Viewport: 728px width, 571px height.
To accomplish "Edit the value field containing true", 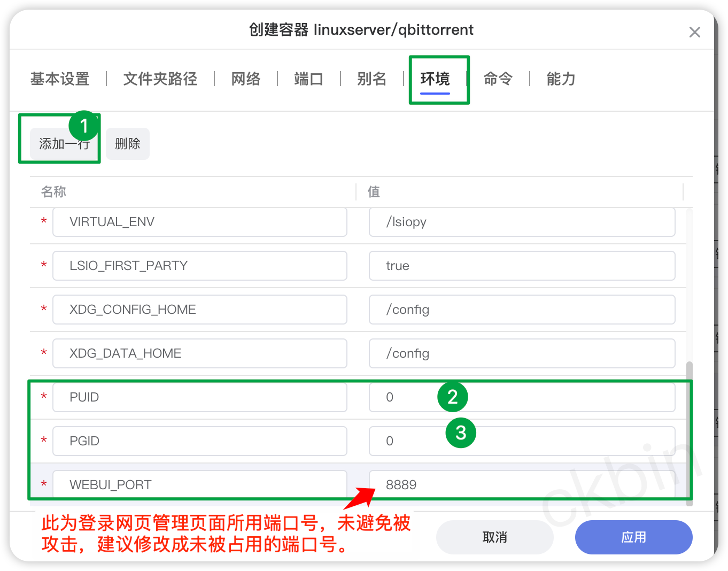I will (522, 266).
